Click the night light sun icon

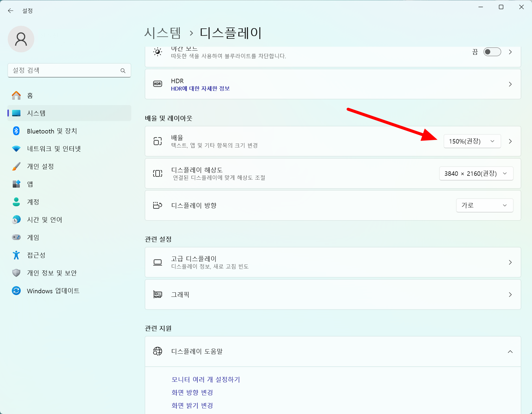pos(158,52)
